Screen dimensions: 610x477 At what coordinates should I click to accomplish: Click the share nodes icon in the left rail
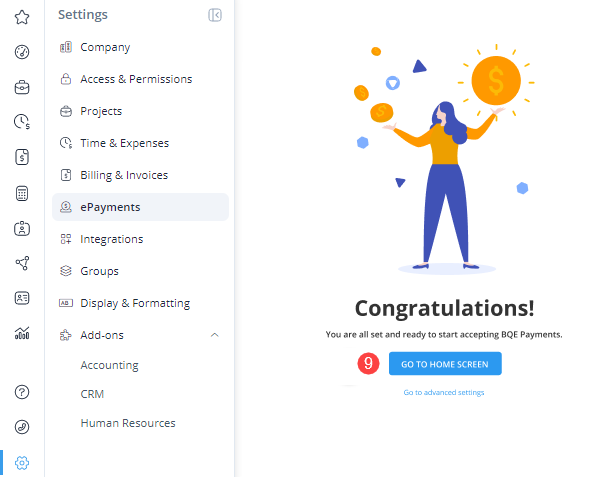click(22, 263)
